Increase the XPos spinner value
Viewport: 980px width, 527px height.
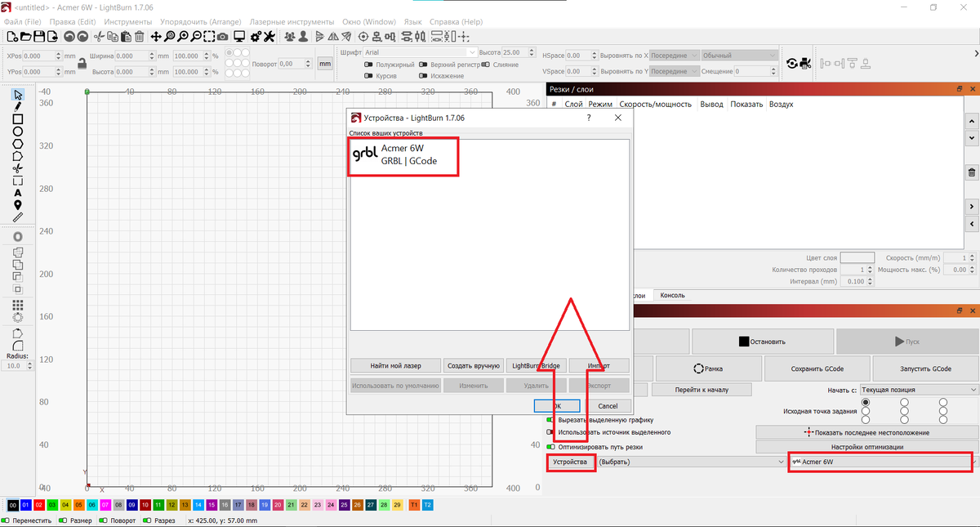coord(59,53)
